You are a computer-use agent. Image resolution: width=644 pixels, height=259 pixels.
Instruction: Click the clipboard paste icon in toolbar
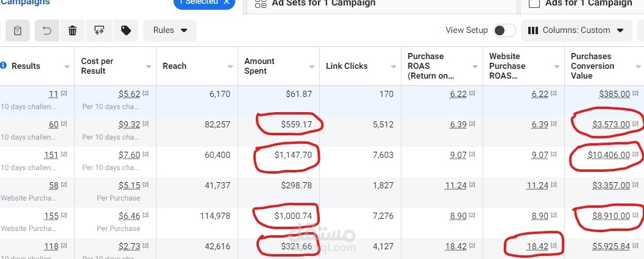click(x=18, y=30)
